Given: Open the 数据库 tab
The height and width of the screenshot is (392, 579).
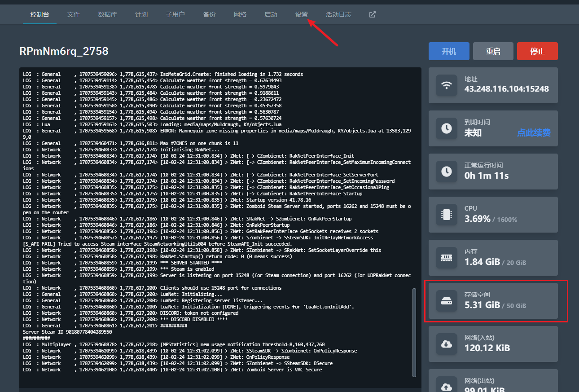Looking at the screenshot, I should click(x=107, y=14).
